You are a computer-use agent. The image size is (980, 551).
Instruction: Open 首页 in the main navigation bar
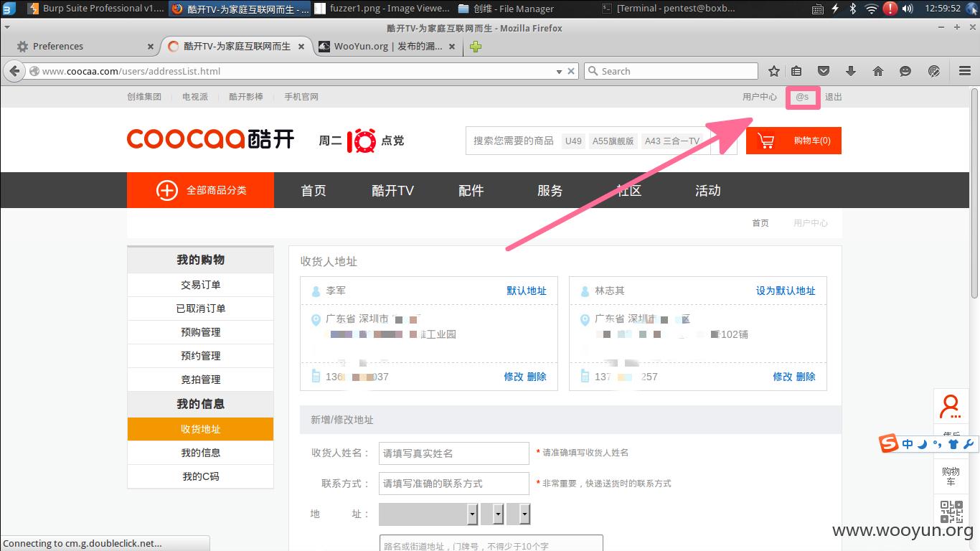314,190
